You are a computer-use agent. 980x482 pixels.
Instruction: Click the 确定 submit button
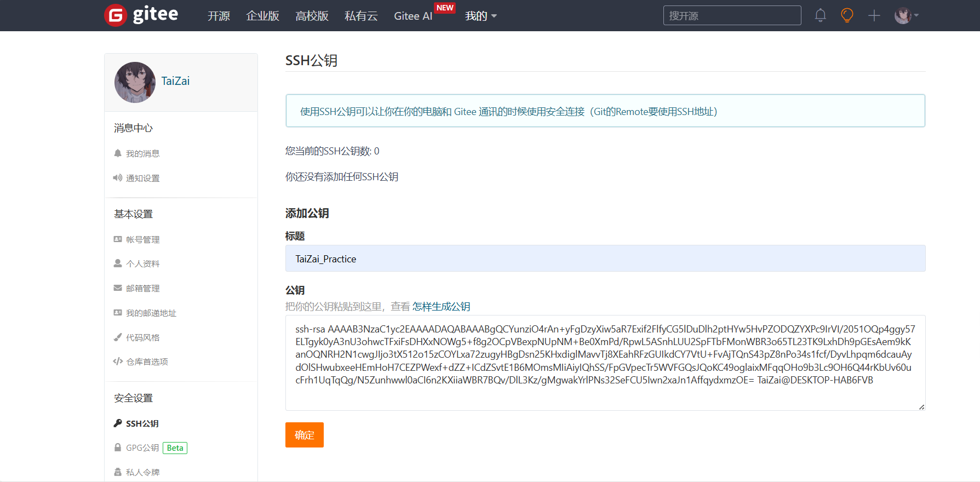305,435
